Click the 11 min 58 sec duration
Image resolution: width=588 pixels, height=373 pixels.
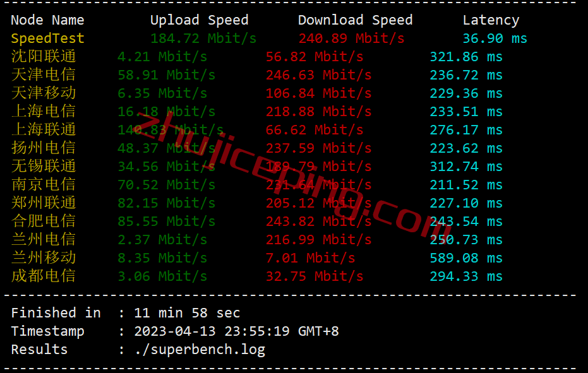[187, 312]
